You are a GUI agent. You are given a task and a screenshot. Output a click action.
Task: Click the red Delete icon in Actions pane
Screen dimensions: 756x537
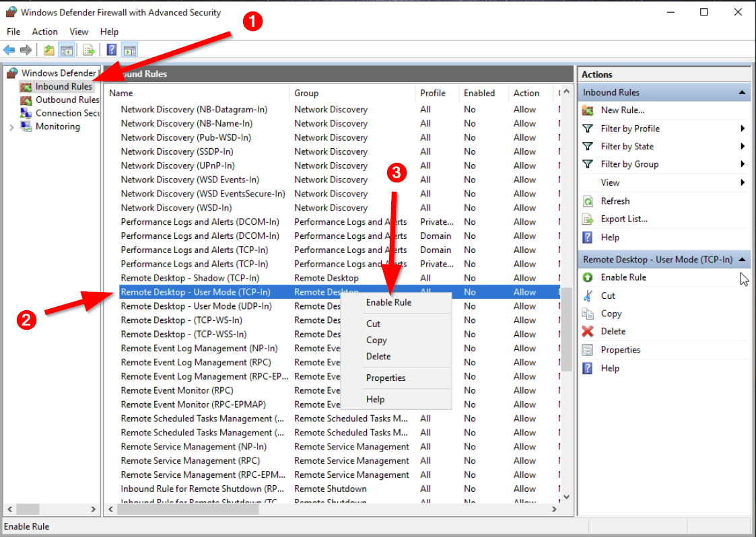point(588,331)
